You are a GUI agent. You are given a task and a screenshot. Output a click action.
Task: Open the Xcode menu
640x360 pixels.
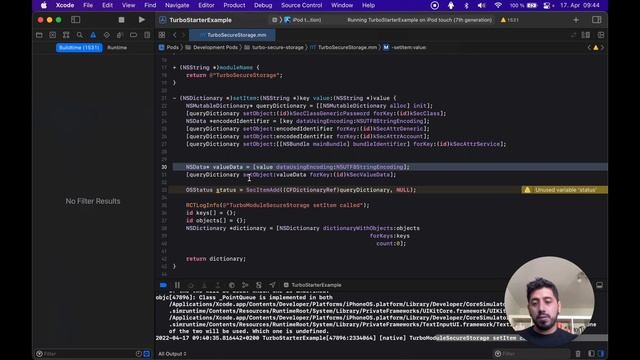click(65, 5)
